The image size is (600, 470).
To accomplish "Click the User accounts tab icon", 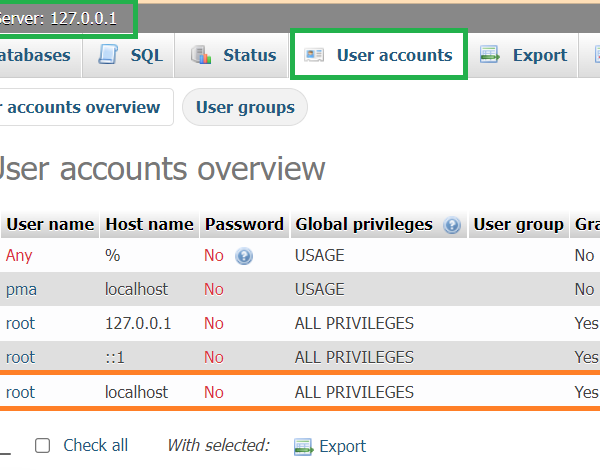I will [314, 56].
